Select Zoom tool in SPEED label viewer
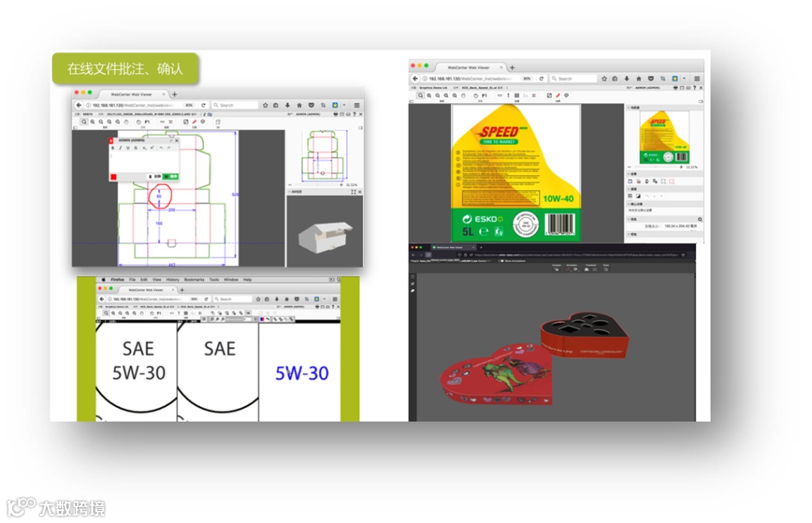The height and width of the screenshot is (523, 812). tap(420, 95)
